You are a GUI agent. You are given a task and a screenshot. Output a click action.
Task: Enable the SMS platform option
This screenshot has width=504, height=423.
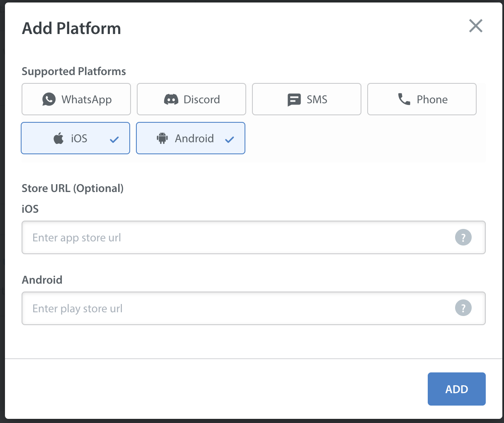(x=307, y=99)
